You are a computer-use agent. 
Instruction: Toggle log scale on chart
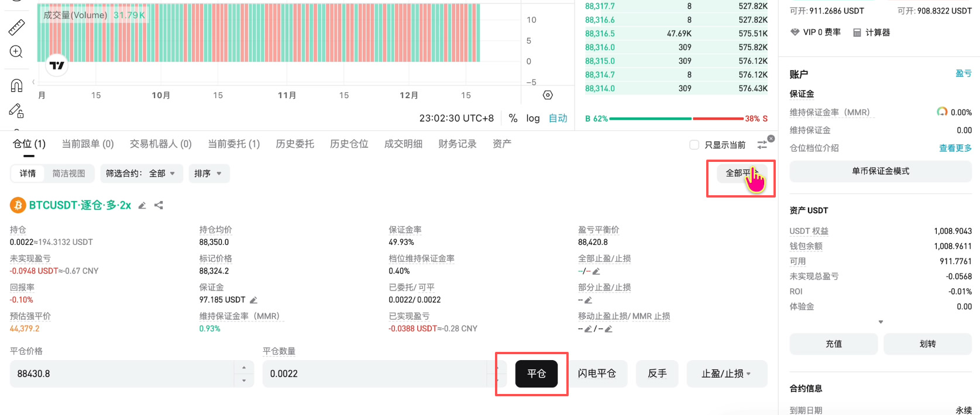pyautogui.click(x=533, y=118)
